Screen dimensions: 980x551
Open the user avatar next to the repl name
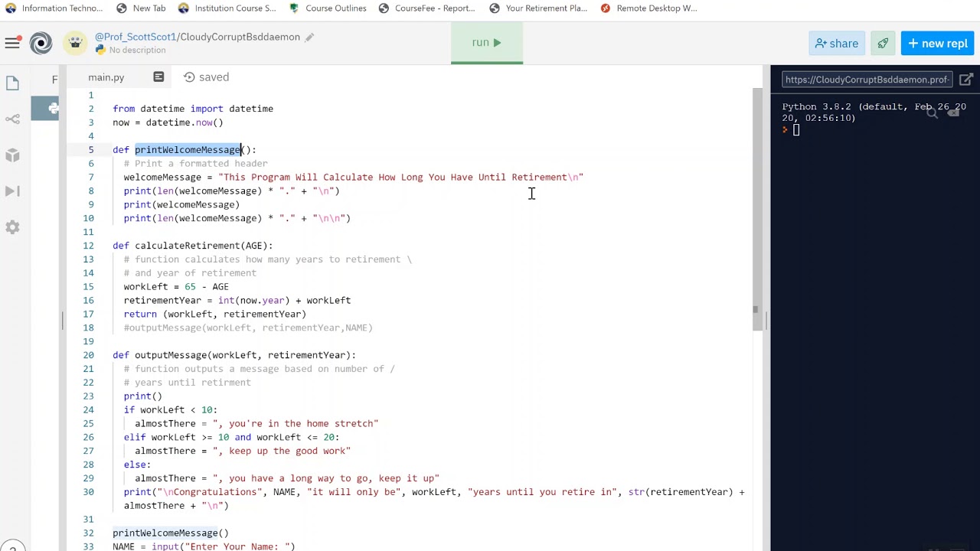pyautogui.click(x=75, y=43)
